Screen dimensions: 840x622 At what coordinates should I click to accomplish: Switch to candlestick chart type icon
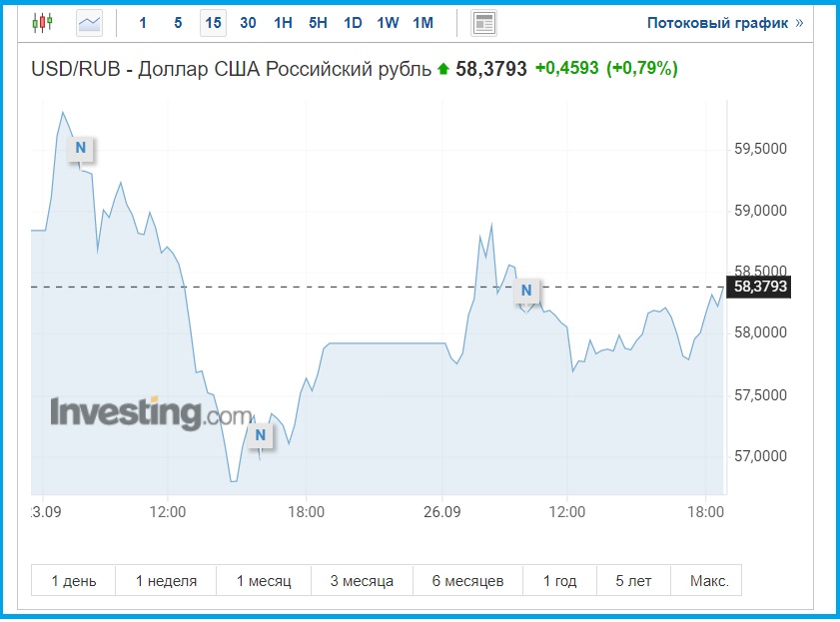pyautogui.click(x=42, y=22)
